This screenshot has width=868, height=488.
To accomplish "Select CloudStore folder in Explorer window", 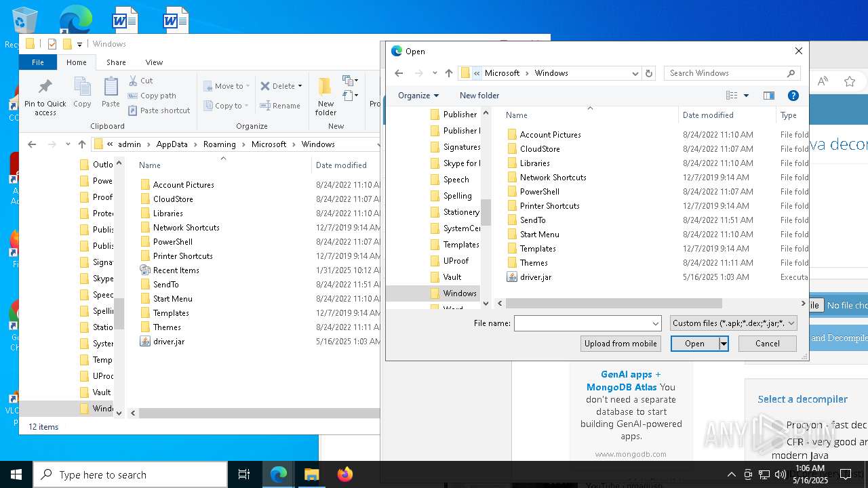I will [x=173, y=199].
